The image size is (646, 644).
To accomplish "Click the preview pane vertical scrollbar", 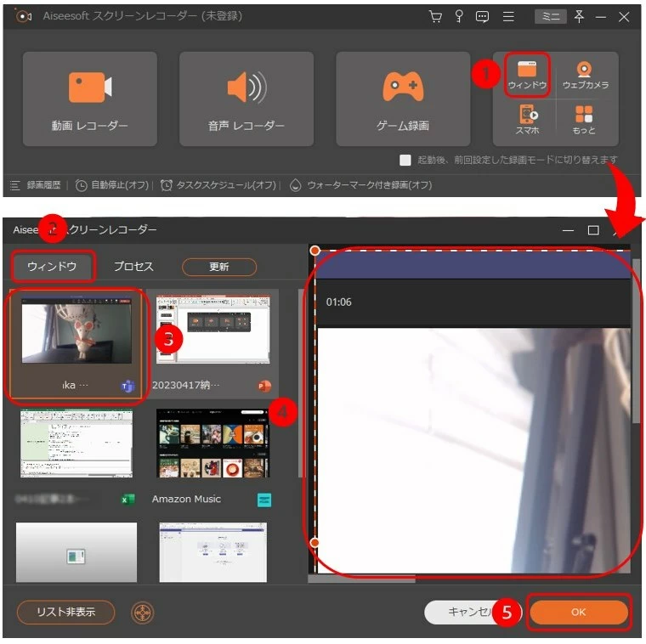I will tap(636, 341).
